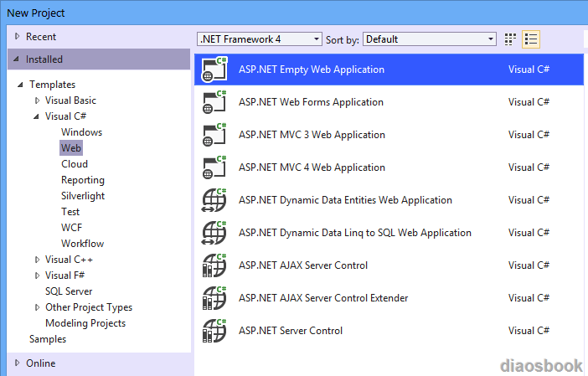This screenshot has width=588, height=376.
Task: Click the Templates tree label
Action: pos(52,85)
